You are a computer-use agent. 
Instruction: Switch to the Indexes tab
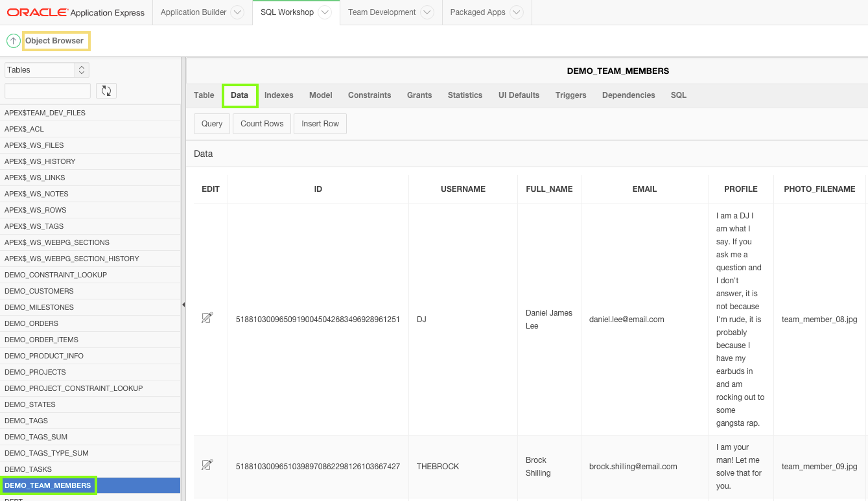pyautogui.click(x=279, y=95)
